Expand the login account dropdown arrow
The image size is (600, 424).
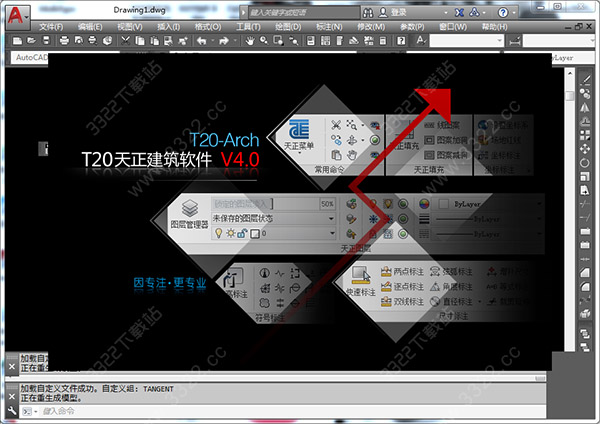coord(446,13)
